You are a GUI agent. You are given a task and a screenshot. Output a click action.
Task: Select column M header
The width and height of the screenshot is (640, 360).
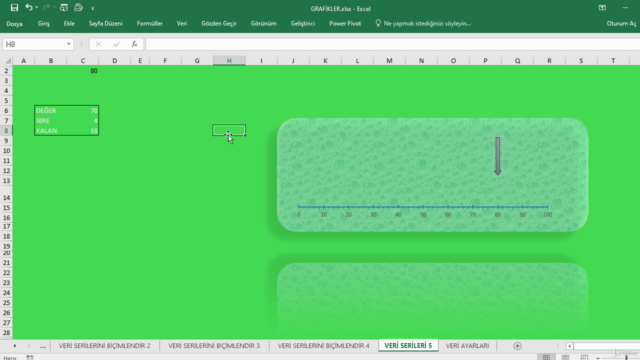(x=389, y=61)
